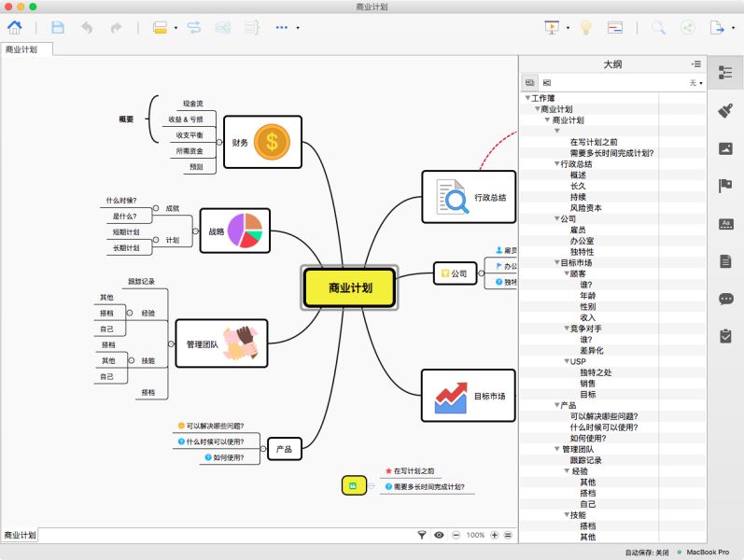
Task: Select the 财务 topic node
Action: tap(263, 142)
